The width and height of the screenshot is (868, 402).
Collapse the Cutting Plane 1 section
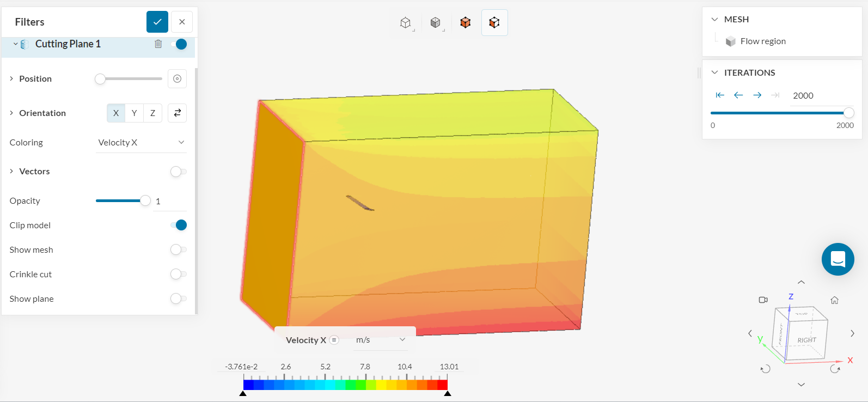15,44
